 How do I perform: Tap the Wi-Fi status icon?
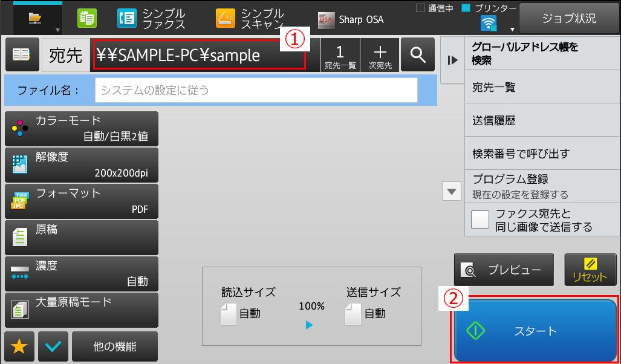489,24
